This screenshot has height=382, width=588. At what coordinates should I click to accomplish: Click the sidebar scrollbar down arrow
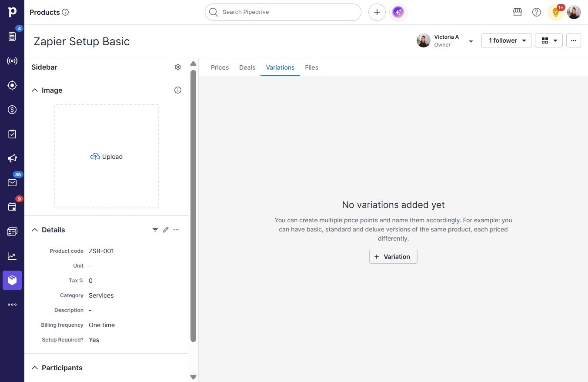[194, 377]
